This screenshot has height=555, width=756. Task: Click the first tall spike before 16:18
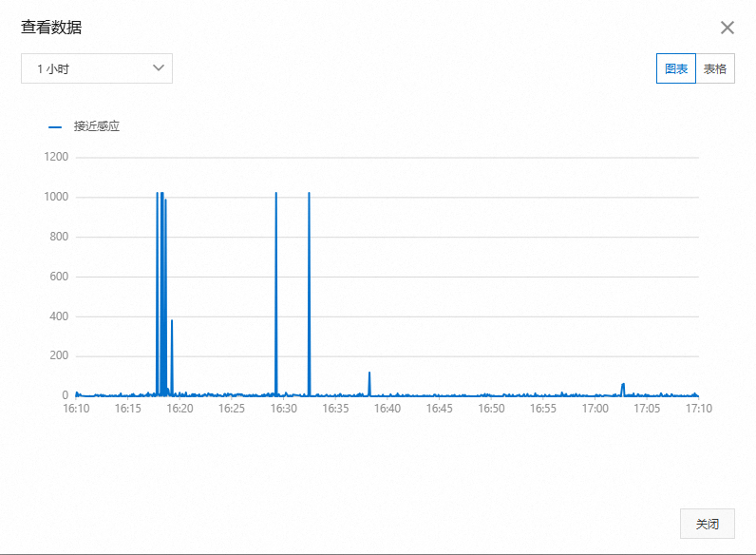point(157,295)
